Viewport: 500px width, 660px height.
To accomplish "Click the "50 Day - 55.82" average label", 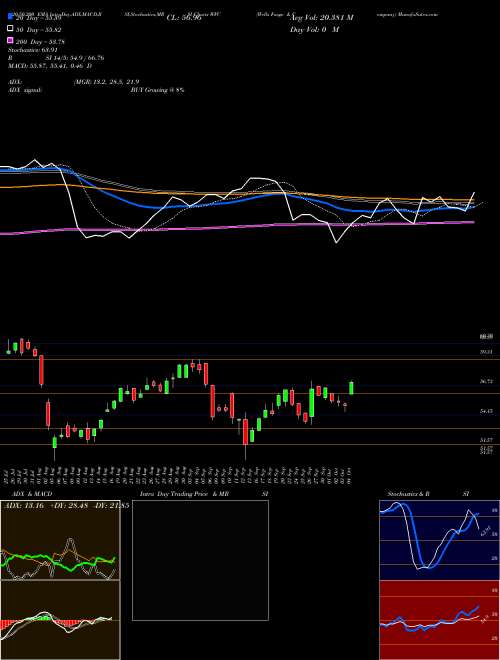I will tap(38, 30).
